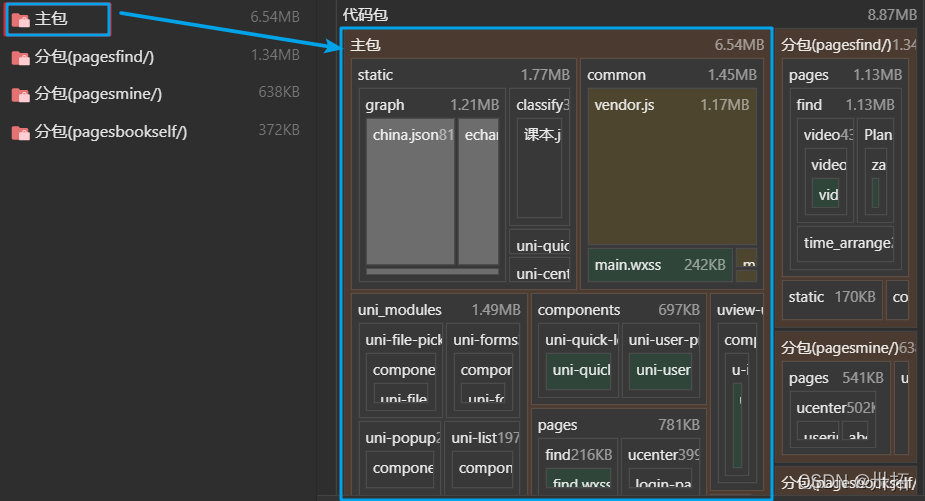
Task: Click the 代码包 heading
Action: point(365,15)
